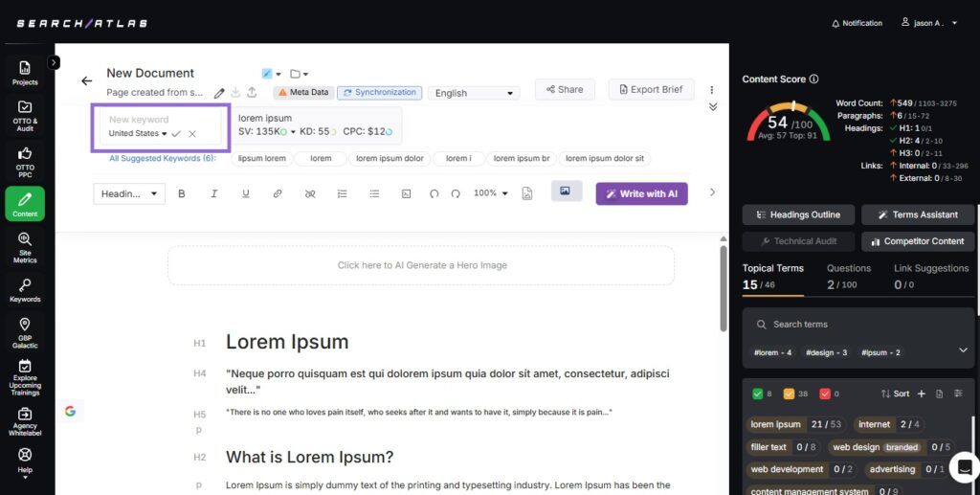Open the OTTO PPC sidebar item

pos(25,163)
